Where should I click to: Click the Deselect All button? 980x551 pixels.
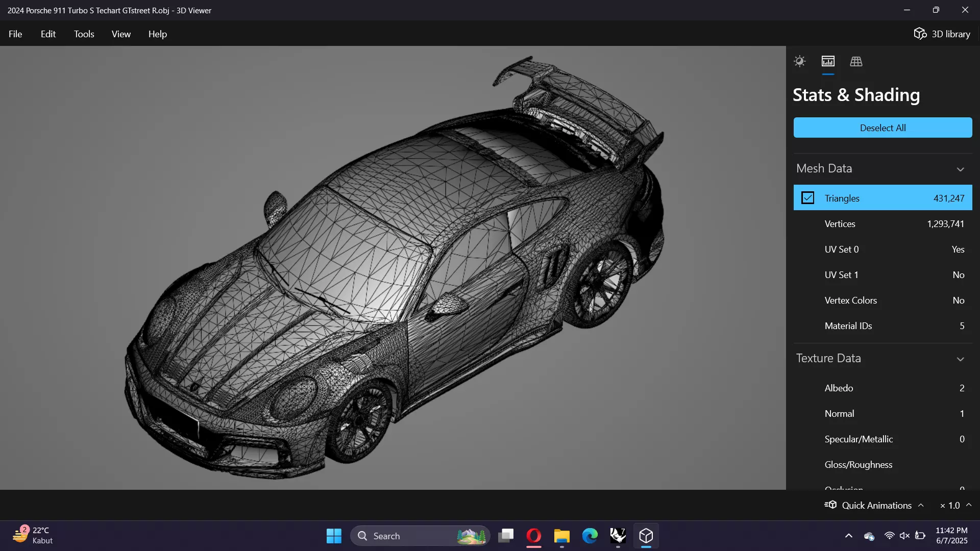883,128
